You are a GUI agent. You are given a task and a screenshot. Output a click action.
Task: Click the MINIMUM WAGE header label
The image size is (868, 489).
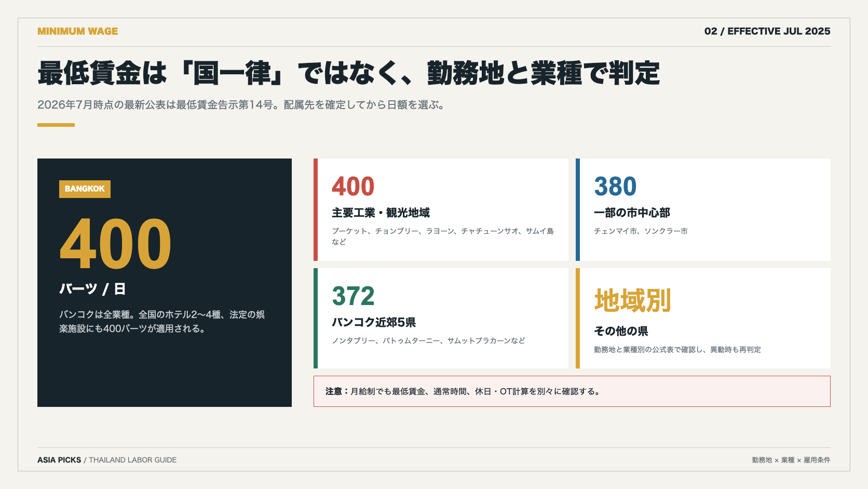78,31
